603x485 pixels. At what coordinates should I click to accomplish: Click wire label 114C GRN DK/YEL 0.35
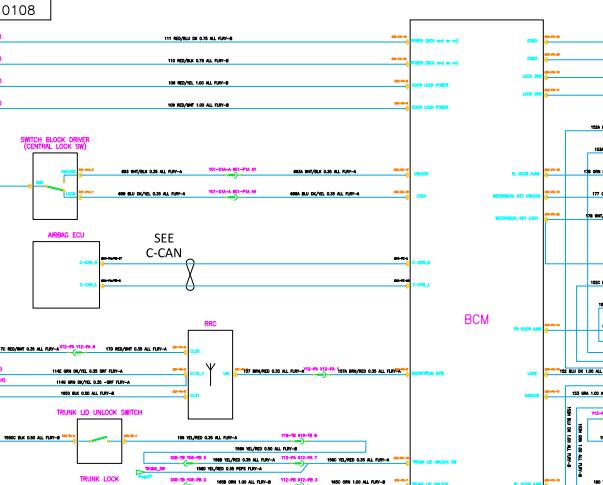coord(87,371)
